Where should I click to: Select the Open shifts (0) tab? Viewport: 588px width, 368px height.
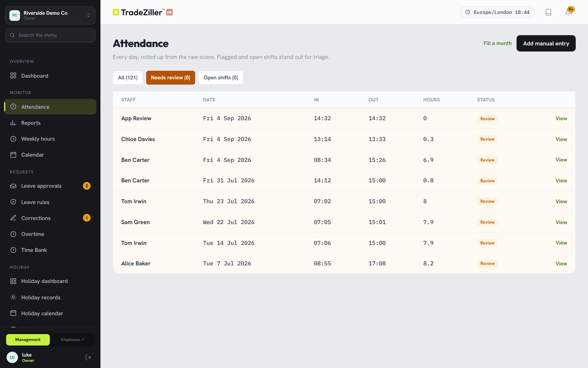221,78
